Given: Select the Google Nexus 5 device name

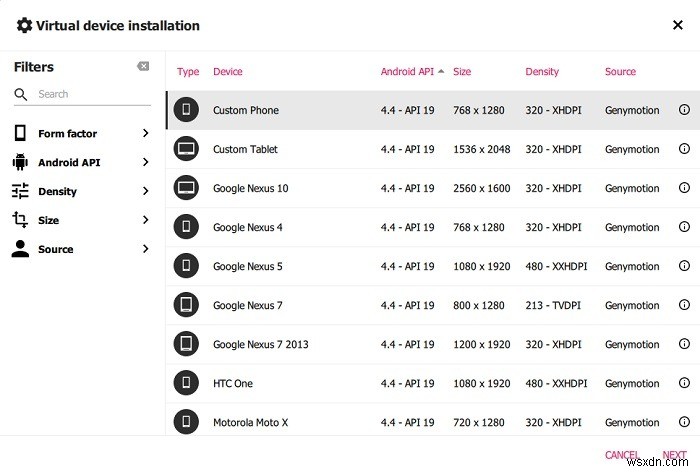Looking at the screenshot, I should [248, 267].
